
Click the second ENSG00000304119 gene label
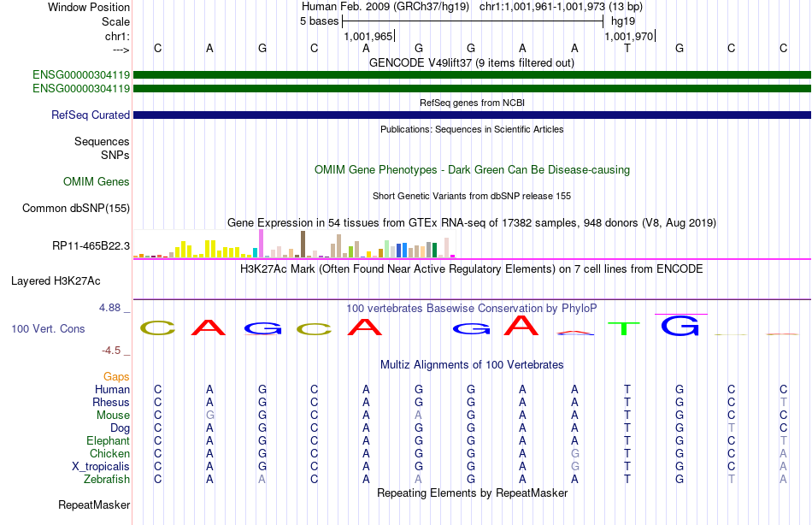click(81, 89)
